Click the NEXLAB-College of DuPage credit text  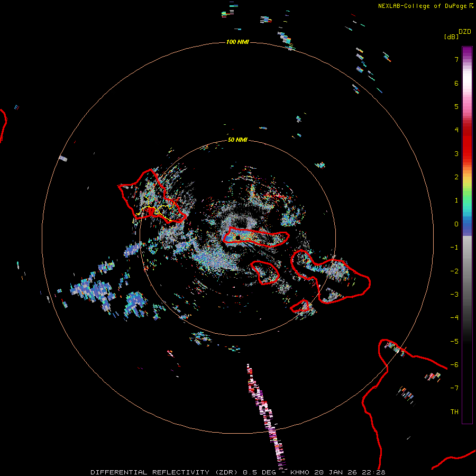click(x=423, y=6)
